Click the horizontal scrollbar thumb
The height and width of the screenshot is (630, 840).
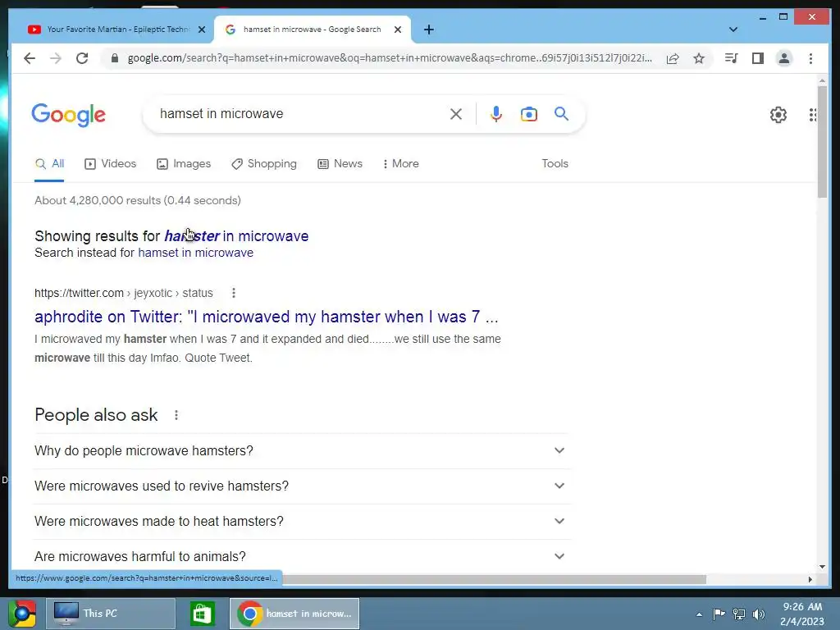point(494,579)
